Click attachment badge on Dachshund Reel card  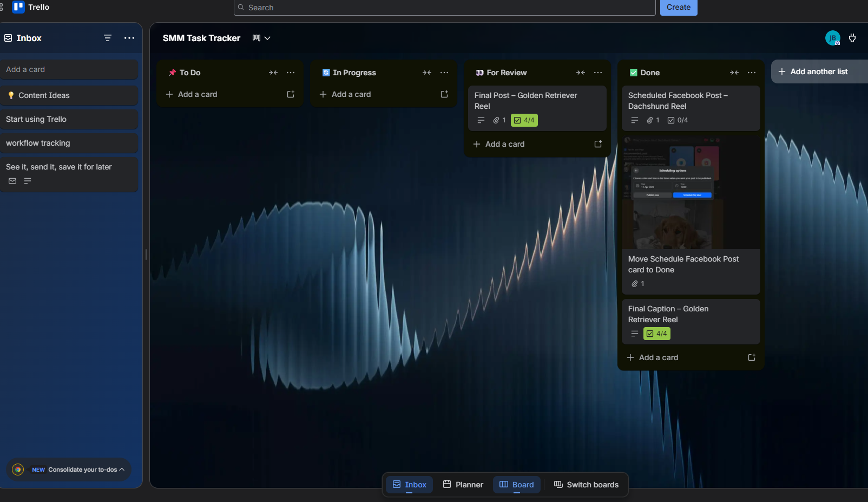(x=653, y=120)
